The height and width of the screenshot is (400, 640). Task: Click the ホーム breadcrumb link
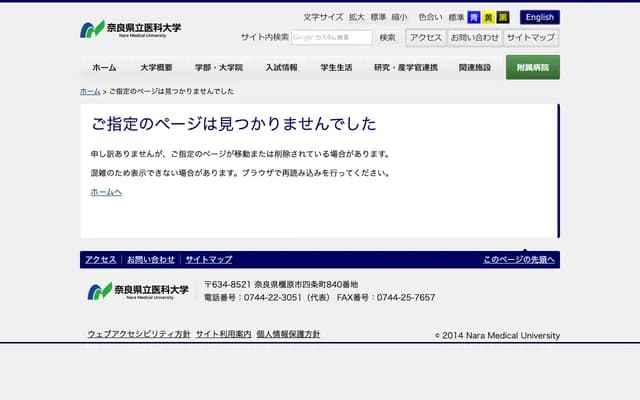90,91
